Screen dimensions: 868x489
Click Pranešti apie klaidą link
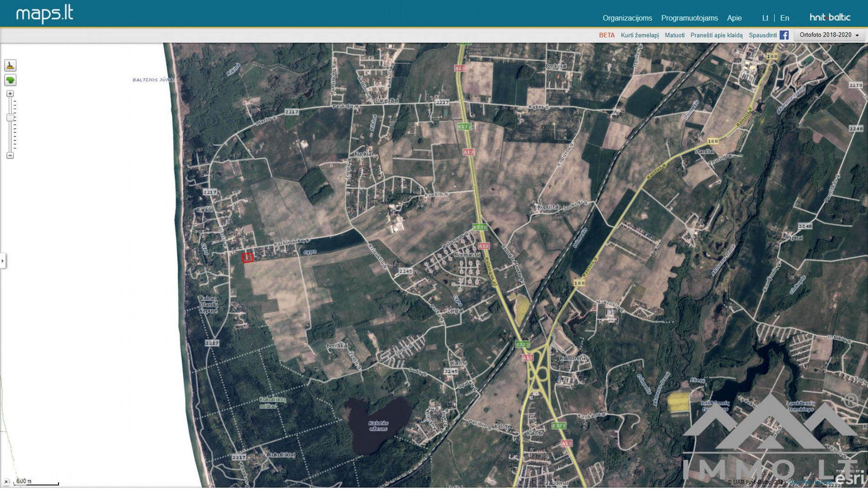pos(716,35)
